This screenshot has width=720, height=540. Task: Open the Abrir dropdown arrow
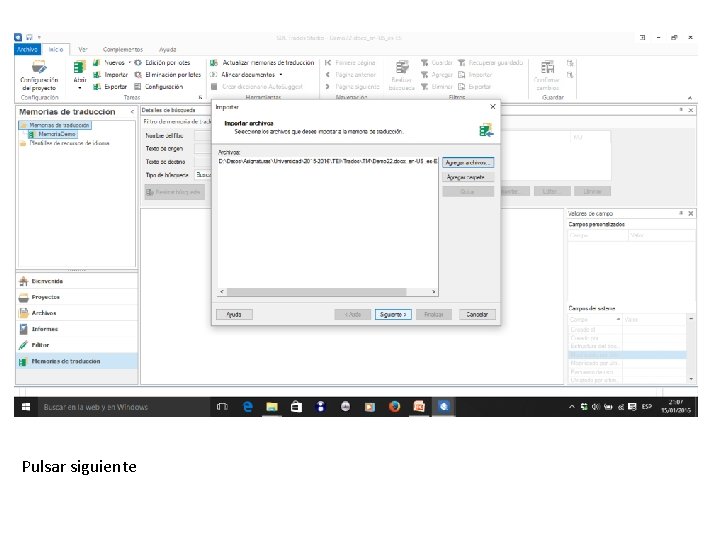click(x=80, y=88)
